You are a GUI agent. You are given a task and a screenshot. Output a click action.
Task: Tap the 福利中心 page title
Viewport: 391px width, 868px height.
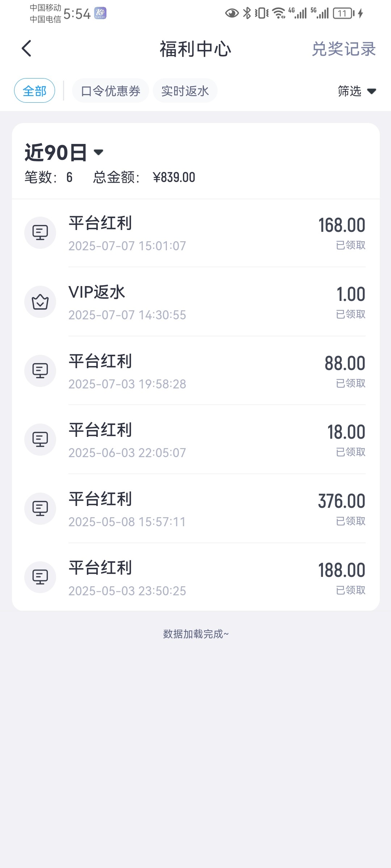pos(195,49)
